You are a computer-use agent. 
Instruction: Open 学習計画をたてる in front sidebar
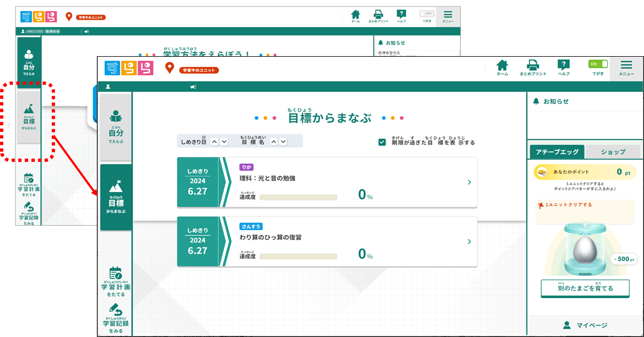pyautogui.click(x=116, y=281)
